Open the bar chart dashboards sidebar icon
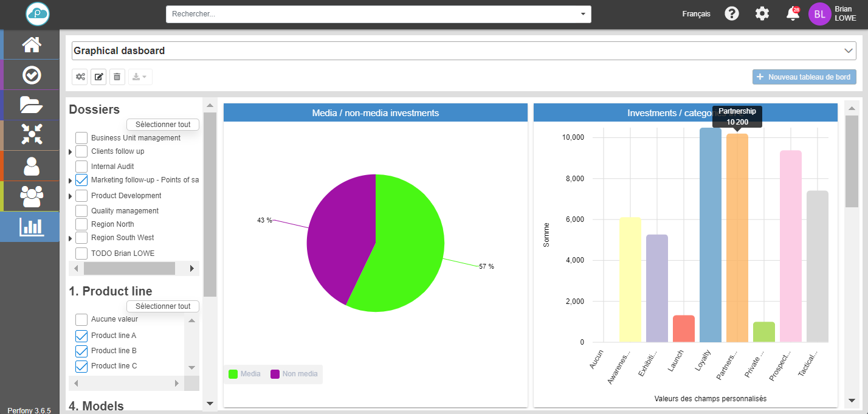The height and width of the screenshot is (414, 868). tap(32, 227)
